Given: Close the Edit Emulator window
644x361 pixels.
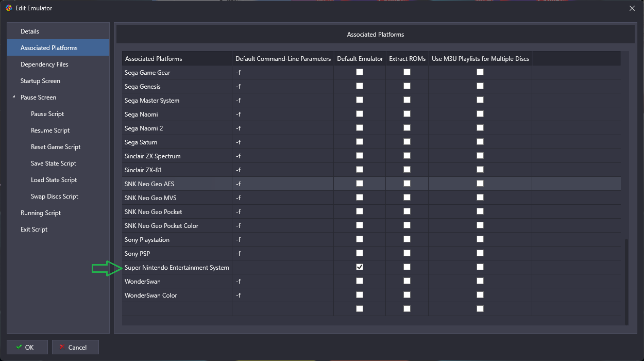Looking at the screenshot, I should [x=632, y=8].
